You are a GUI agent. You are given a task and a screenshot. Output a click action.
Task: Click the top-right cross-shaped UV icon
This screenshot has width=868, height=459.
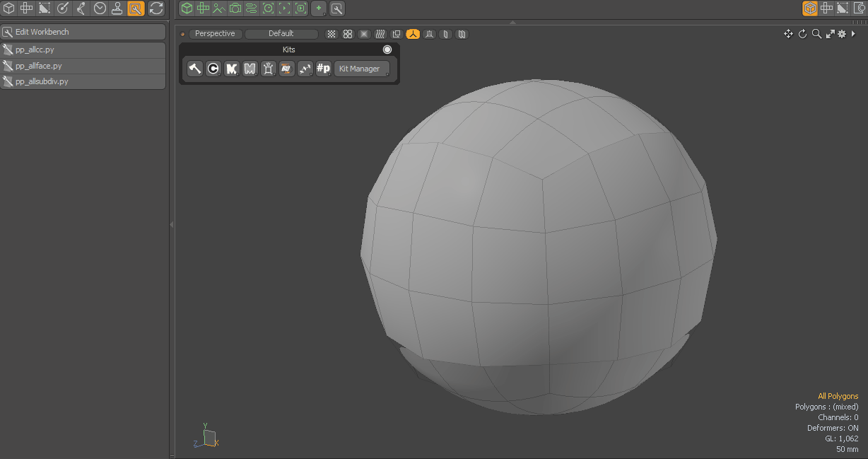point(826,8)
